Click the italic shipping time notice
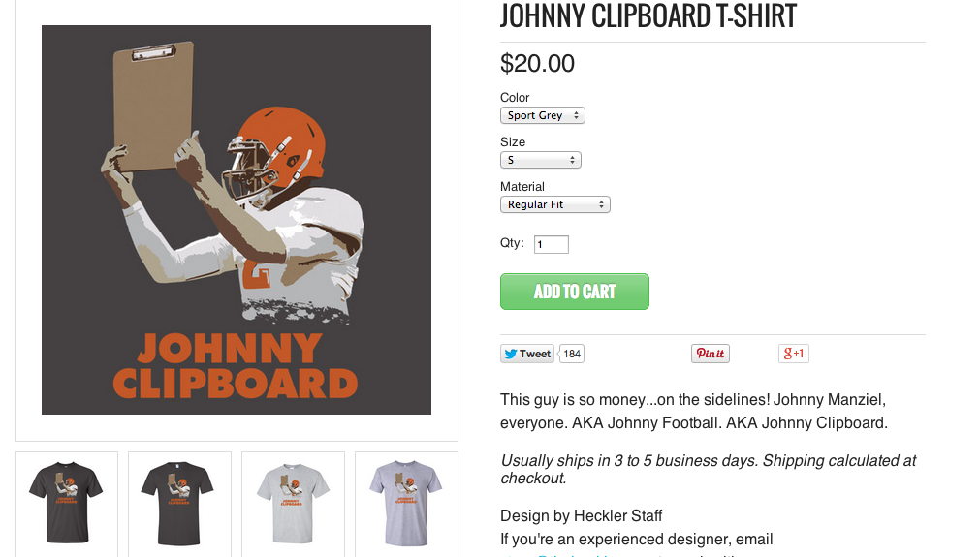 708,469
